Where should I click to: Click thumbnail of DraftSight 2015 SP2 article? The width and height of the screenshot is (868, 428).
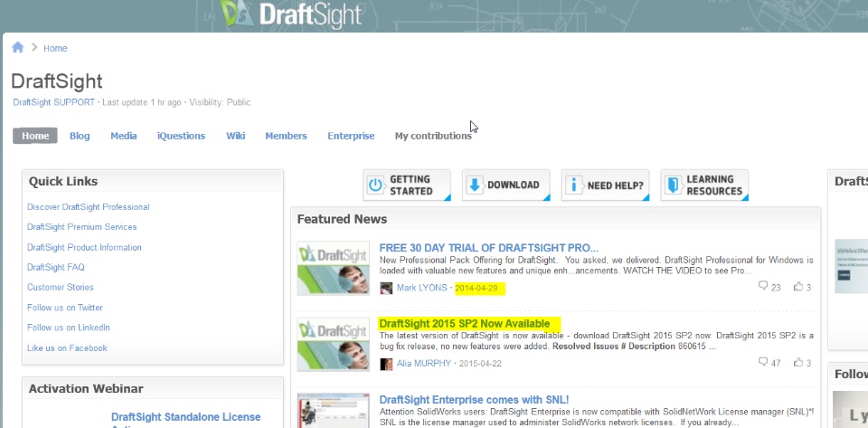click(x=334, y=344)
